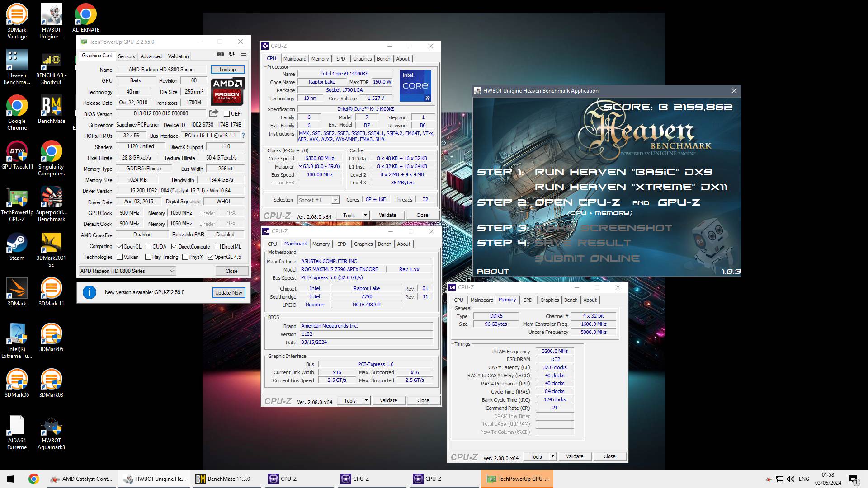
Task: Click bus interface question mark help icon
Action: click(x=243, y=136)
